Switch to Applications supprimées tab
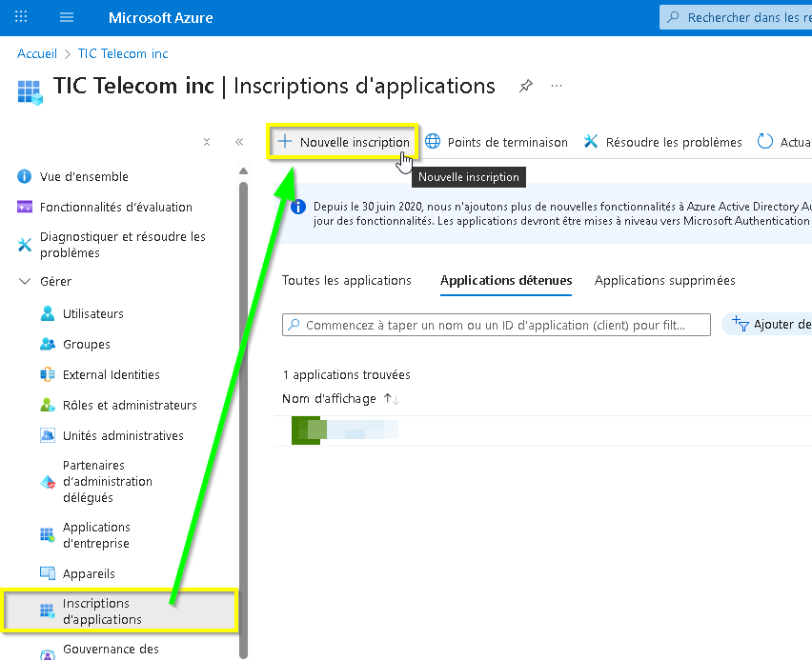812x660 pixels. click(x=665, y=281)
